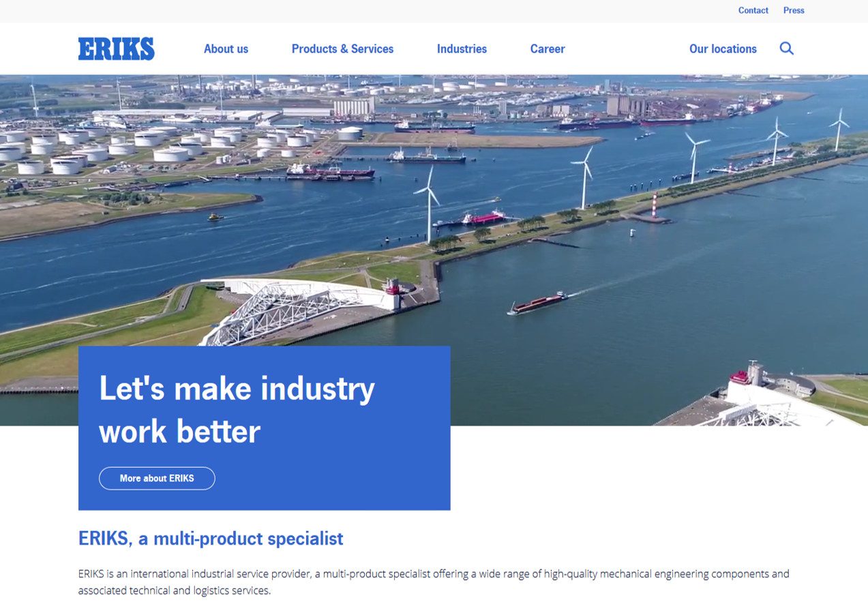This screenshot has height=607, width=868.
Task: Click the ERIKS logo
Action: pyautogui.click(x=117, y=49)
